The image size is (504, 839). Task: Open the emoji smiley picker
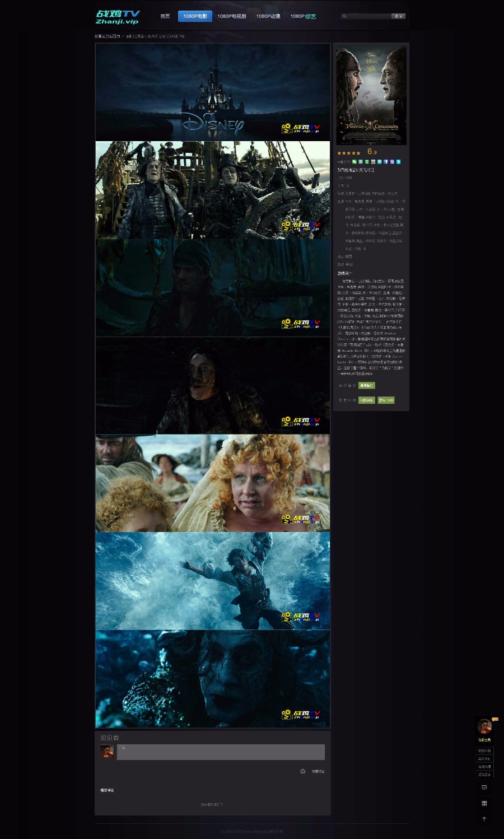pos(303,771)
